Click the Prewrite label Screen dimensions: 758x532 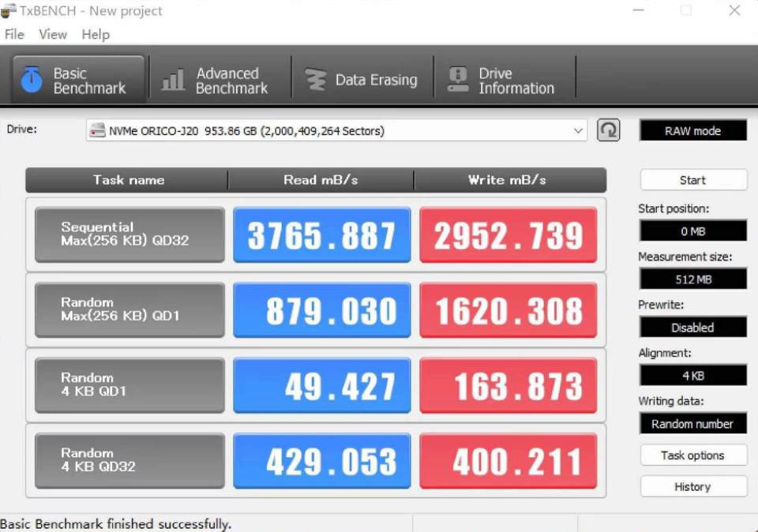pyautogui.click(x=661, y=305)
